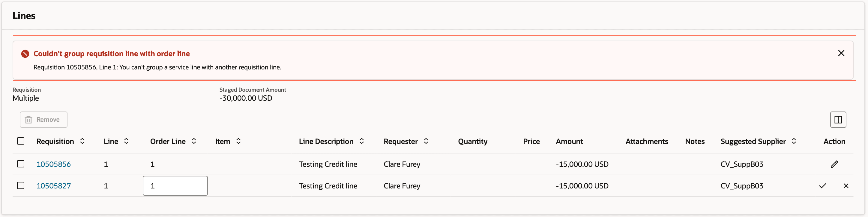The height and width of the screenshot is (217, 868).
Task: Open the manage columns icon
Action: coord(838,119)
